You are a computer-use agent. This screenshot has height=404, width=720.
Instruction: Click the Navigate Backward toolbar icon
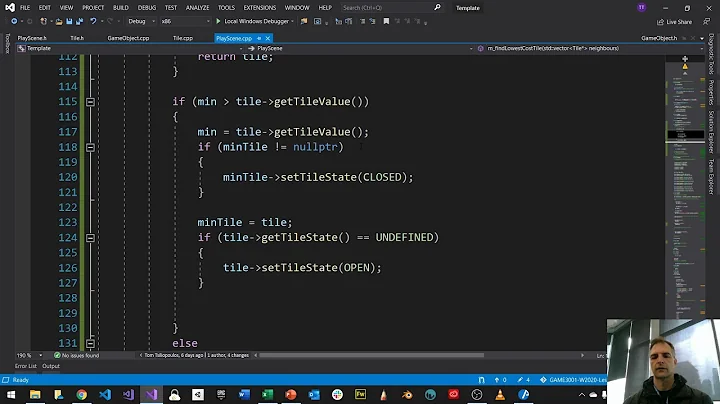coord(14,21)
